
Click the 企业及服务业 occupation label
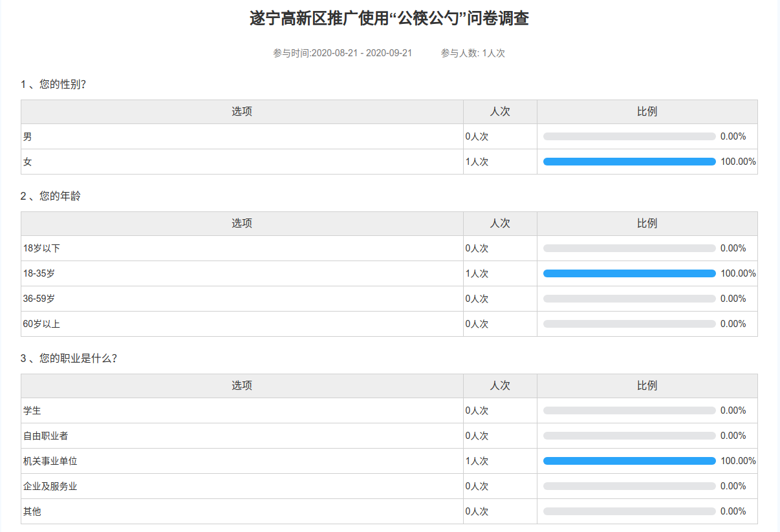pos(50,486)
